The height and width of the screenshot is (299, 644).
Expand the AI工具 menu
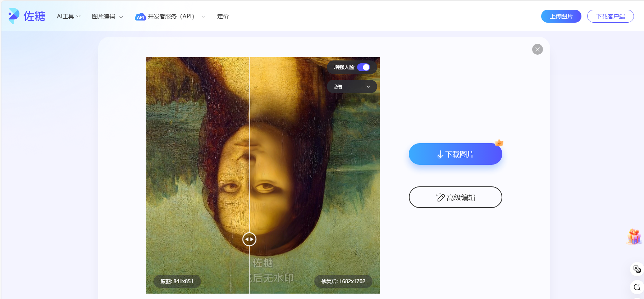(x=68, y=17)
